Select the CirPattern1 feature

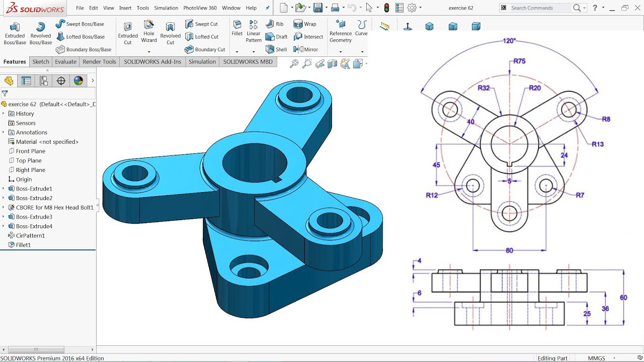[x=30, y=235]
